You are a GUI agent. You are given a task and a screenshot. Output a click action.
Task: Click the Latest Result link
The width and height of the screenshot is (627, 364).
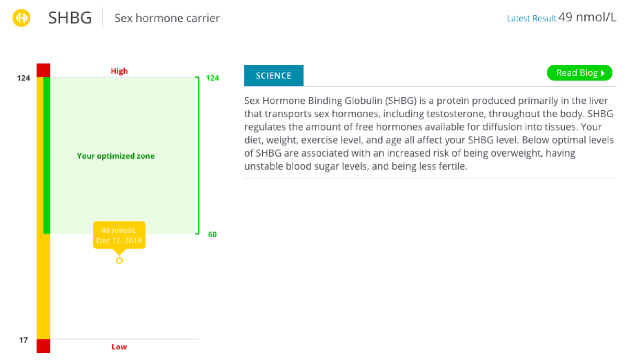(531, 18)
